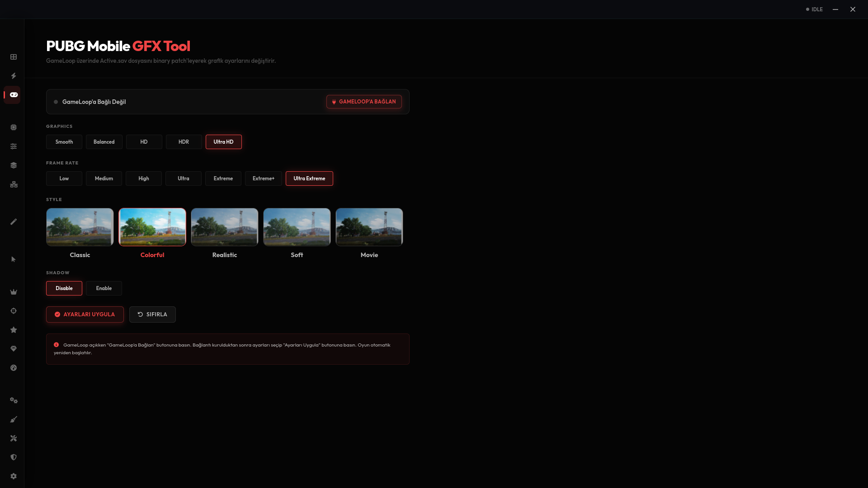Pick the Colorful style thumbnail
Image resolution: width=868 pixels, height=488 pixels.
tap(152, 227)
